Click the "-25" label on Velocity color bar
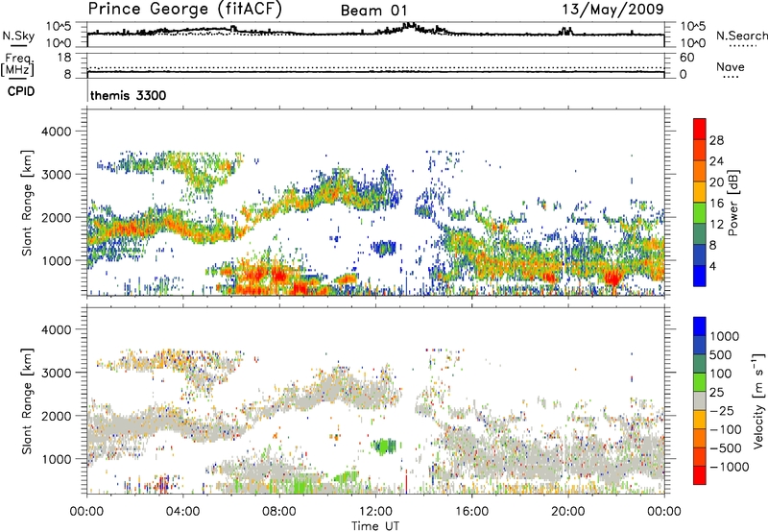Screen dimensions: 768x532 (x=723, y=411)
